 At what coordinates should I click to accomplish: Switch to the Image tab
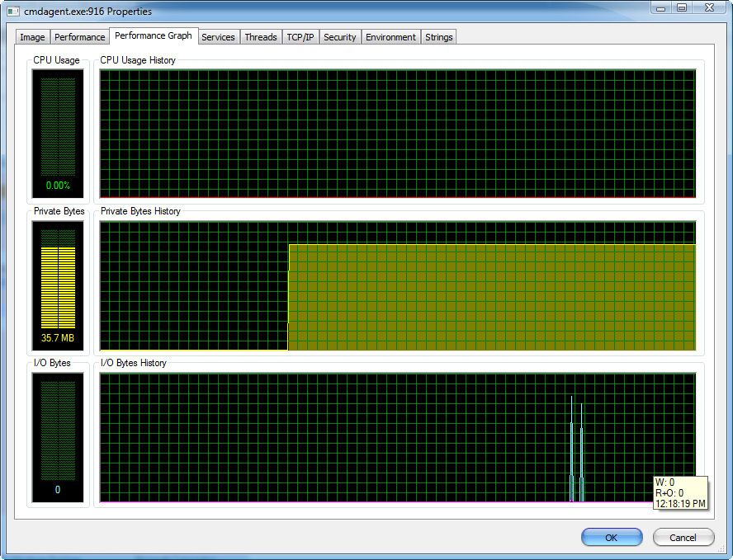tap(32, 37)
